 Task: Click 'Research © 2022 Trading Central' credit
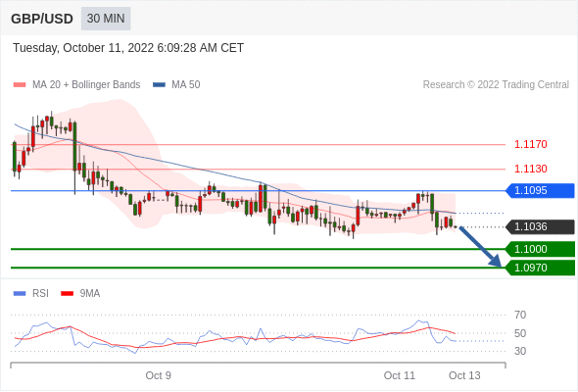coord(496,85)
